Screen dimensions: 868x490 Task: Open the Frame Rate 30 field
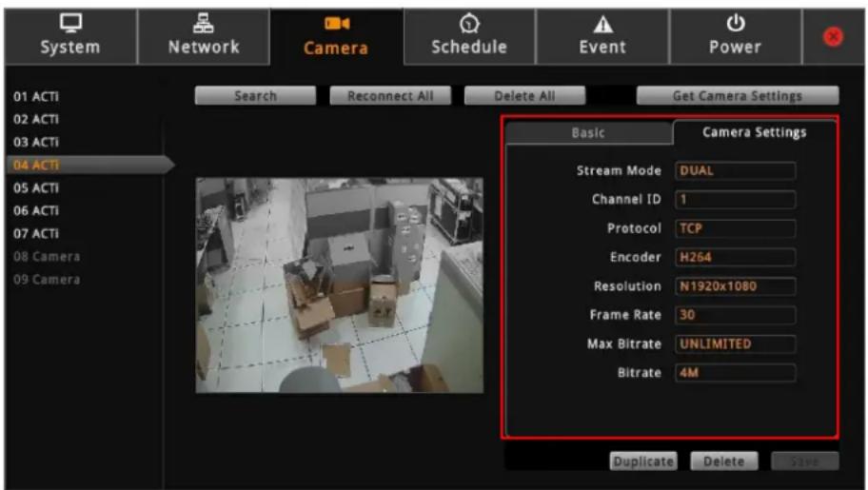tap(735, 315)
